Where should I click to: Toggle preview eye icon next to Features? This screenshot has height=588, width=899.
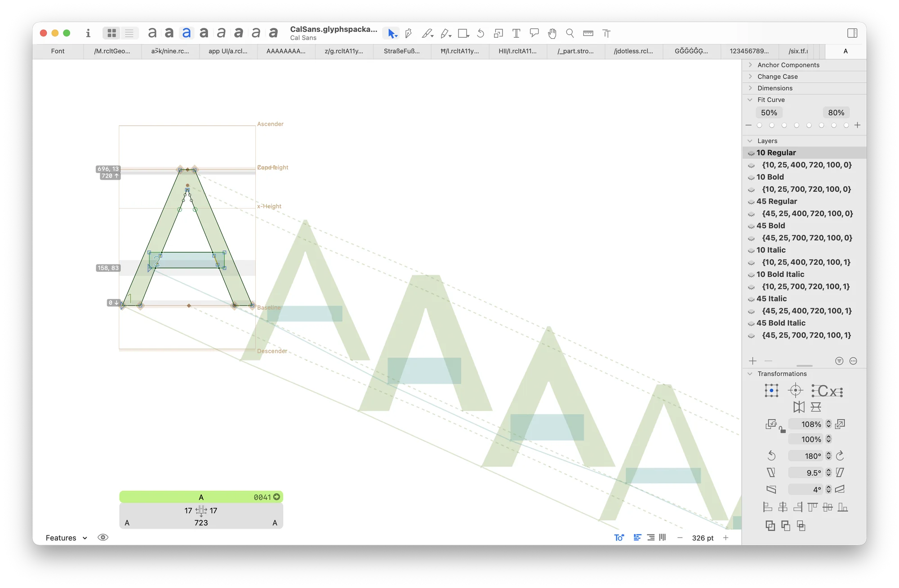103,538
